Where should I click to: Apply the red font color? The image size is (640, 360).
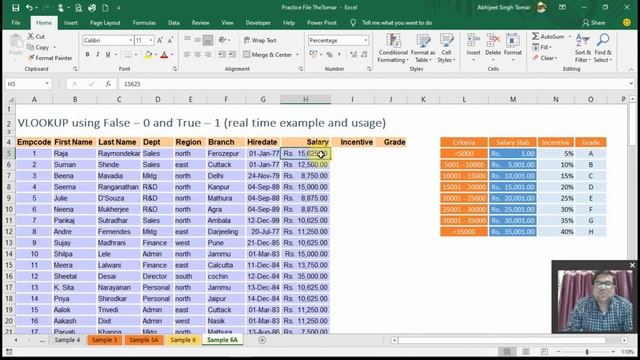pos(164,55)
